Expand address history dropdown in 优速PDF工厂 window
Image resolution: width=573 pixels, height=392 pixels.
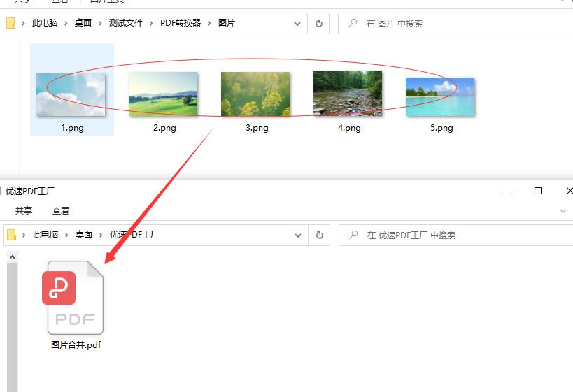(x=298, y=235)
